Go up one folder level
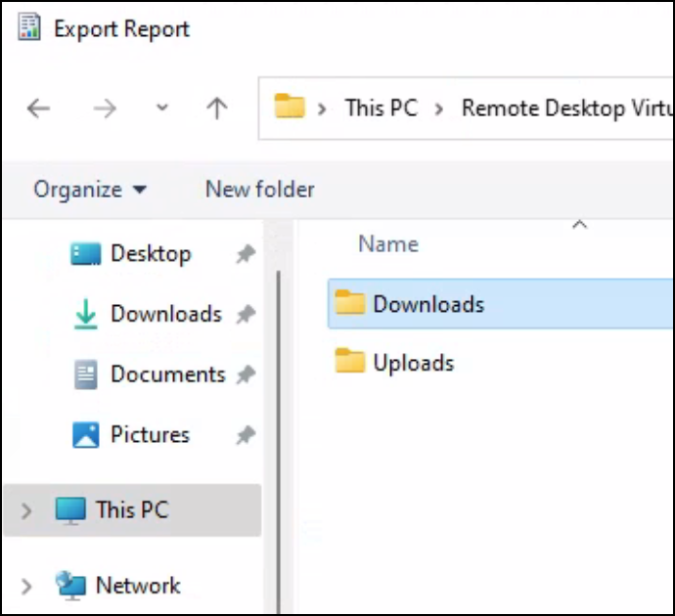 point(217,109)
